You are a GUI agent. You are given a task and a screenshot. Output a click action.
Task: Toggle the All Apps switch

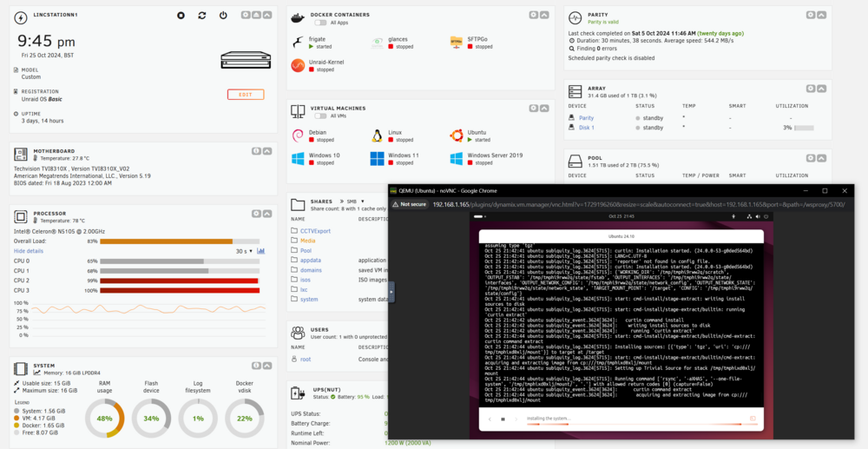[320, 23]
